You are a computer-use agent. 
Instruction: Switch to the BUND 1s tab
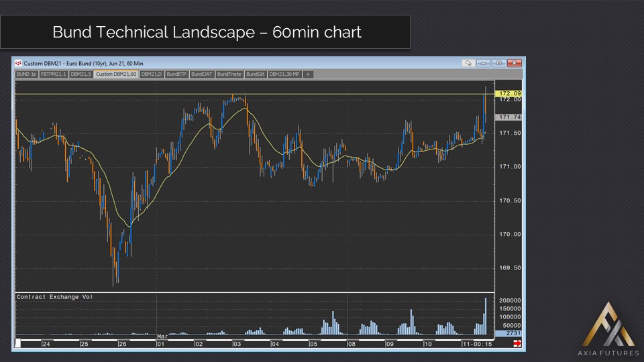click(26, 74)
